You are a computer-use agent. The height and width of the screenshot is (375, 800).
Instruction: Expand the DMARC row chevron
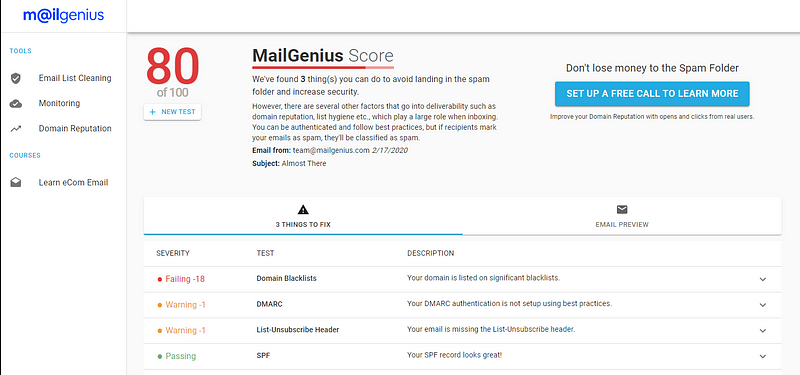click(763, 305)
